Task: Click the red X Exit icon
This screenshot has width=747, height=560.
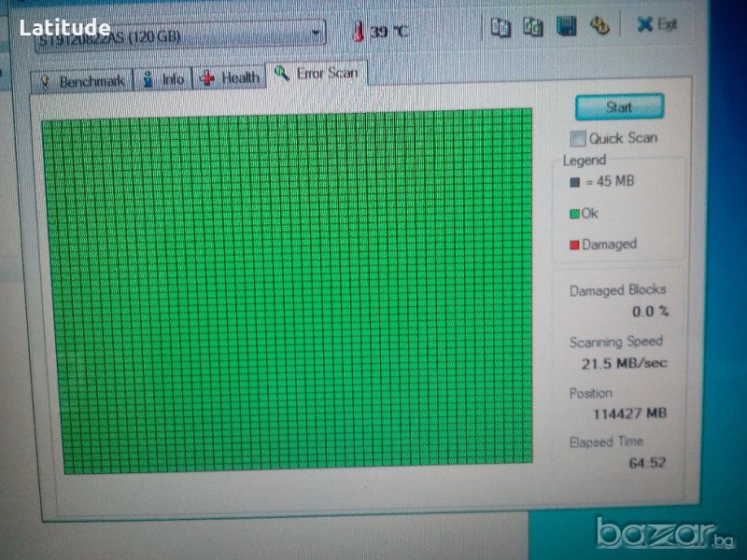Action: [x=645, y=25]
